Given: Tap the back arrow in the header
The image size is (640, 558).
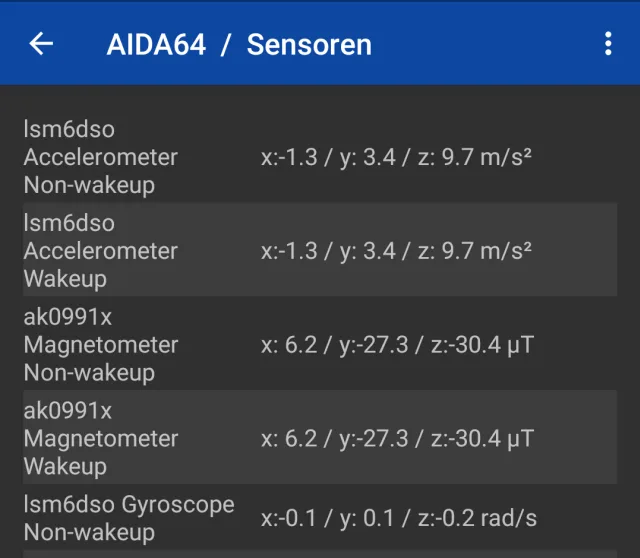Looking at the screenshot, I should pyautogui.click(x=41, y=44).
